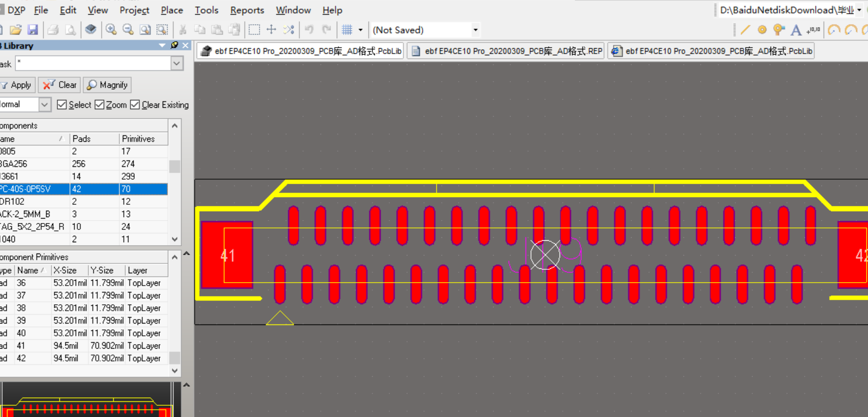
Task: Open the Project menu
Action: click(x=134, y=10)
